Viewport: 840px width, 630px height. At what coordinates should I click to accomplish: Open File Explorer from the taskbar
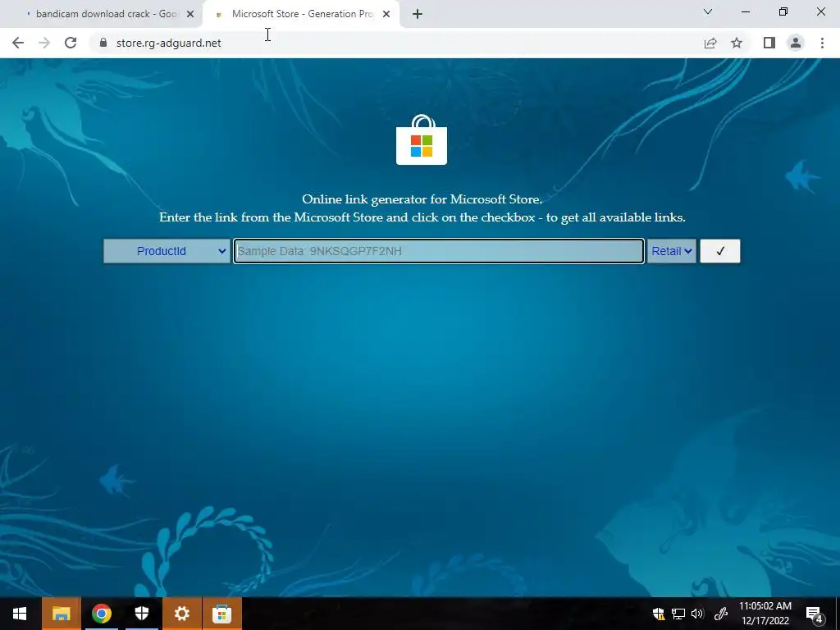point(61,614)
